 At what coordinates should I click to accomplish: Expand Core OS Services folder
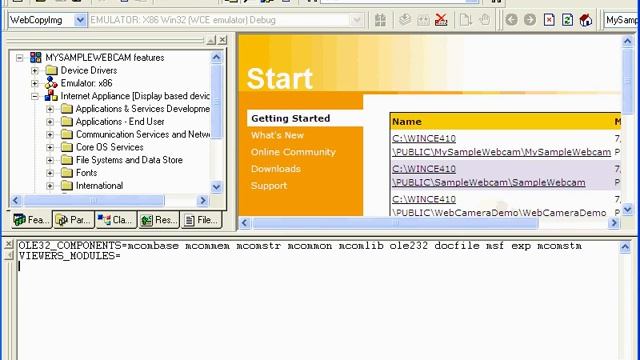point(50,147)
